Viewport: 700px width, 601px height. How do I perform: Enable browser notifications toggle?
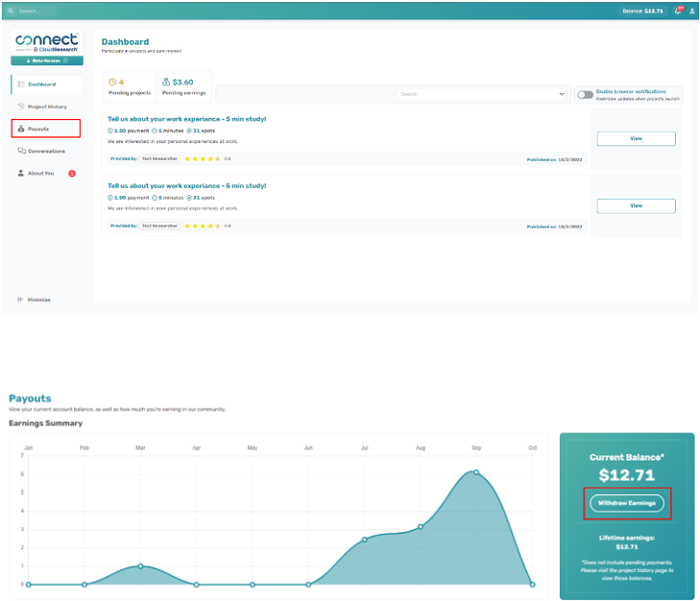coord(584,94)
